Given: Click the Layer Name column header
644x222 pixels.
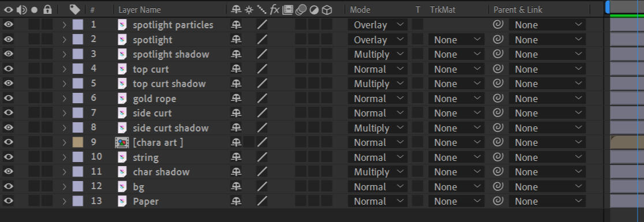Looking at the screenshot, I should point(140,10).
